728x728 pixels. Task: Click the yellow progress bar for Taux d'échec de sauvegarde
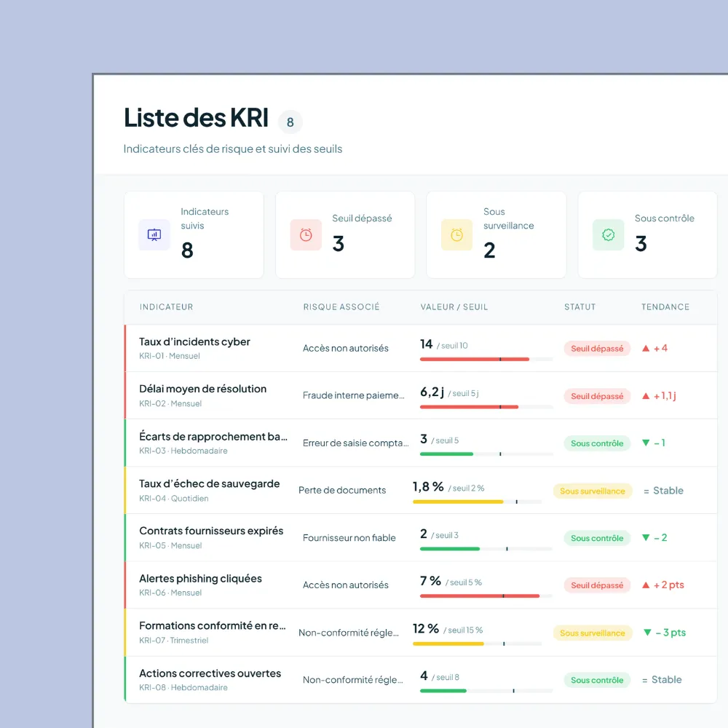pos(478,502)
